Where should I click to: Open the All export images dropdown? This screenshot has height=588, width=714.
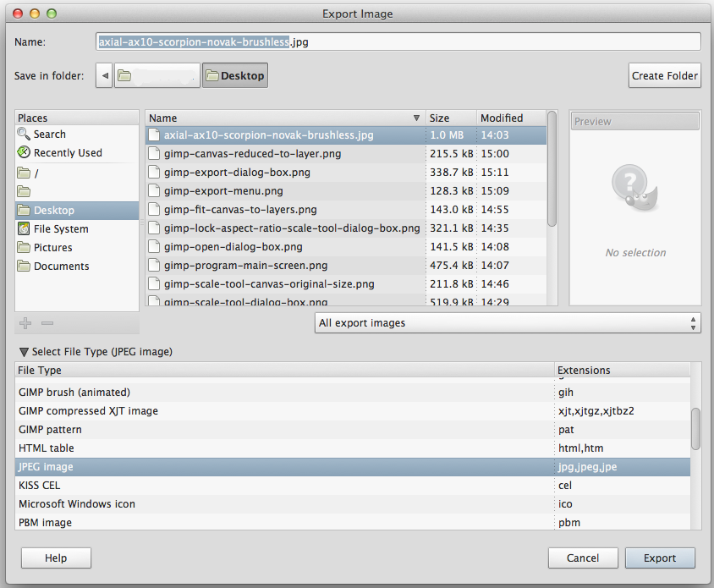click(x=507, y=323)
